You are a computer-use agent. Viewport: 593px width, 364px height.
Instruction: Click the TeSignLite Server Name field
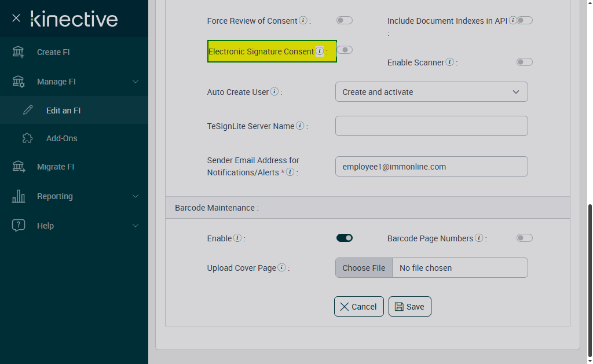(x=431, y=126)
